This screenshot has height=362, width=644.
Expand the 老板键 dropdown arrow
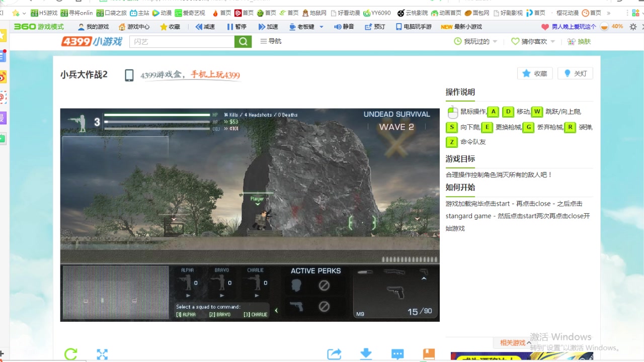[x=321, y=27]
